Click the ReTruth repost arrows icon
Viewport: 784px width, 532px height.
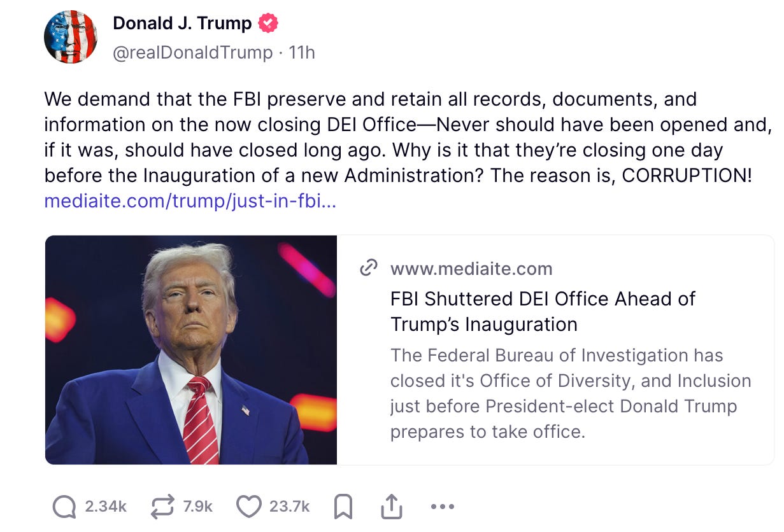[162, 507]
